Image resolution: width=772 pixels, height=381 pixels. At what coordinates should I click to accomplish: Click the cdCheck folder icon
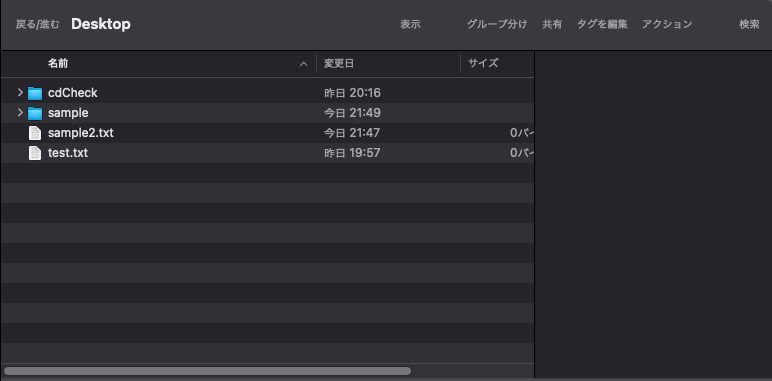pos(35,93)
